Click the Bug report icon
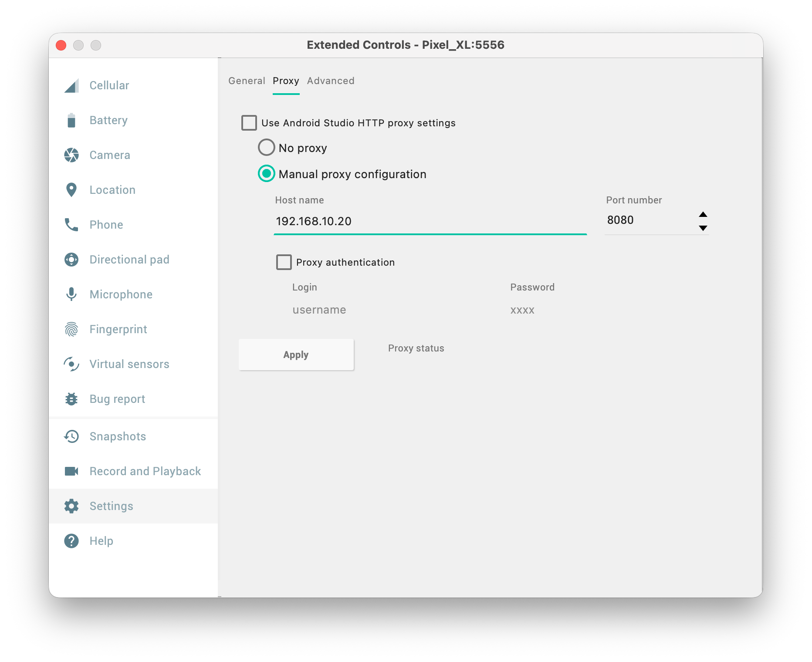 71,399
